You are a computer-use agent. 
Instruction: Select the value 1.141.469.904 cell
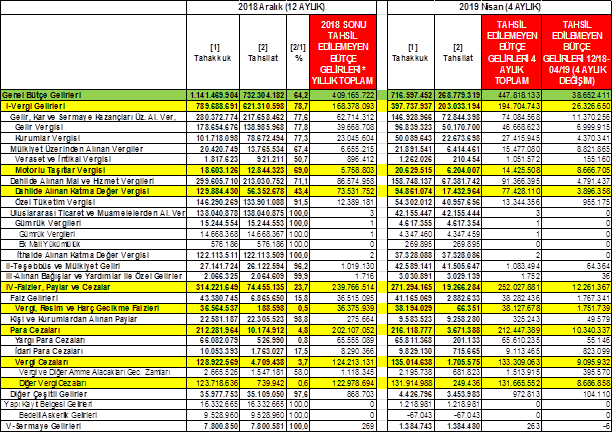209,89
